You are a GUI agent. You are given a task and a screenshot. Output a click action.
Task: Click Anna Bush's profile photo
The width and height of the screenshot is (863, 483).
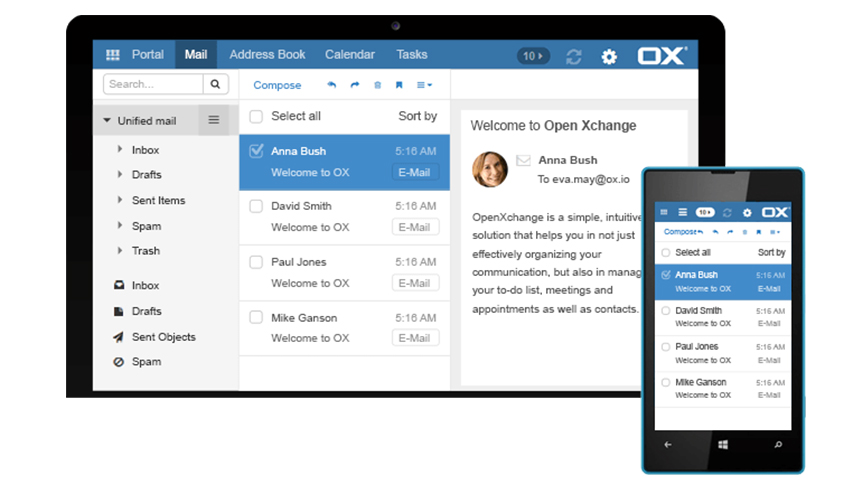490,169
